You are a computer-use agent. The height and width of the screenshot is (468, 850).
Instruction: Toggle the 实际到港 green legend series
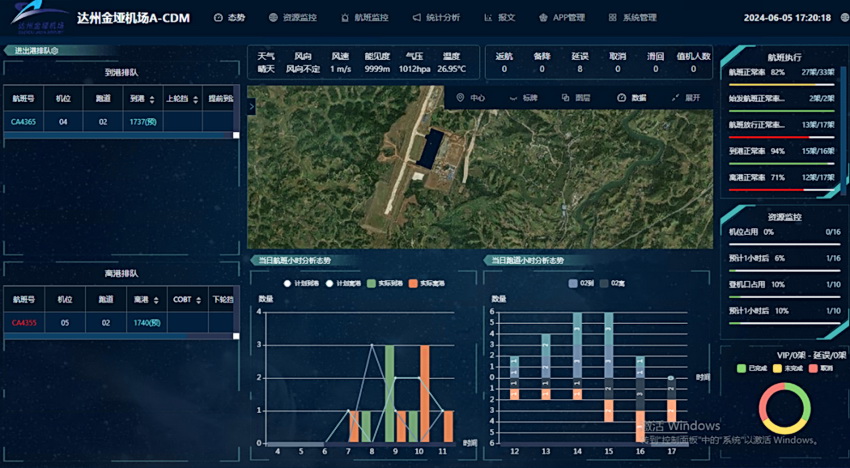(x=372, y=283)
